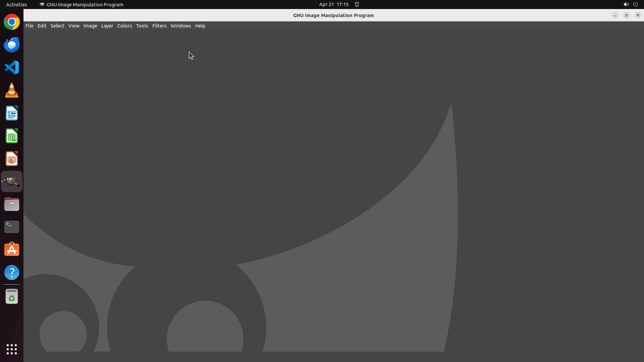Open LibreOffice Writer dock icon
The image size is (644, 362).
pos(12,113)
